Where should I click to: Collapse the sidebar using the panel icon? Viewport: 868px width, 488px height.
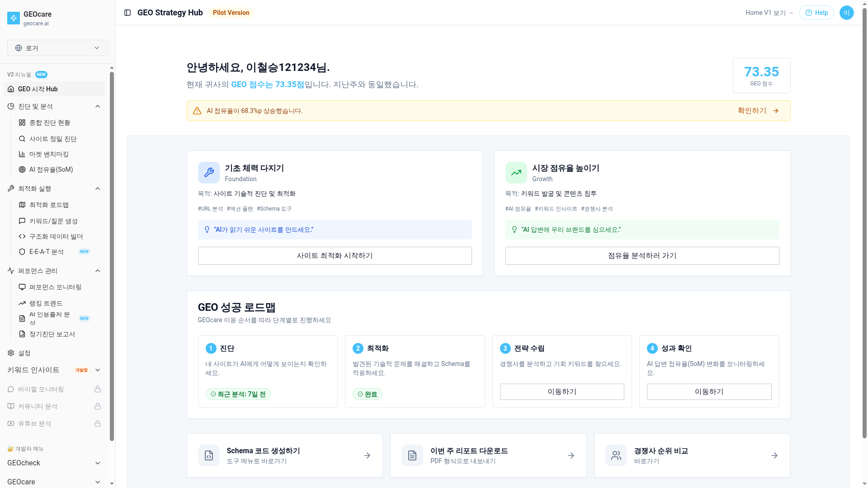127,13
